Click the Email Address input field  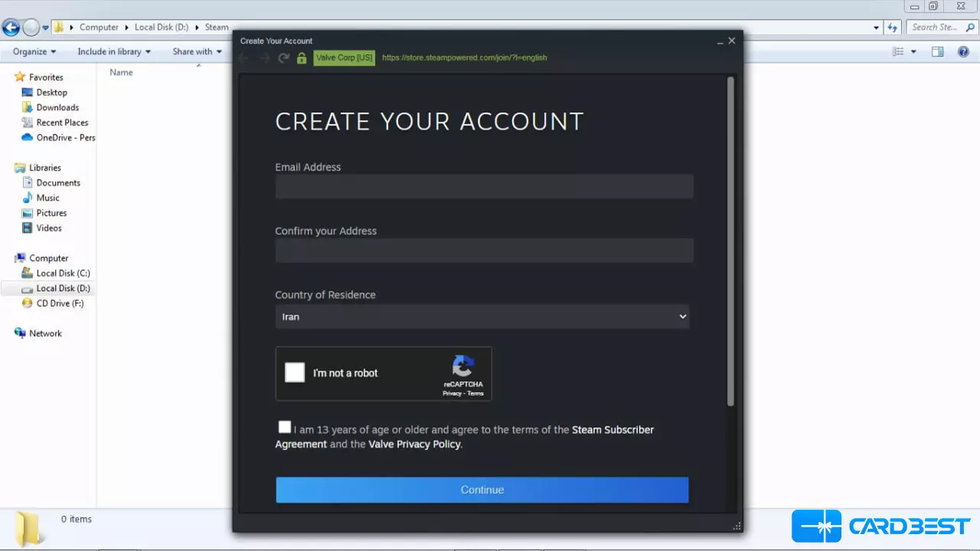click(484, 186)
